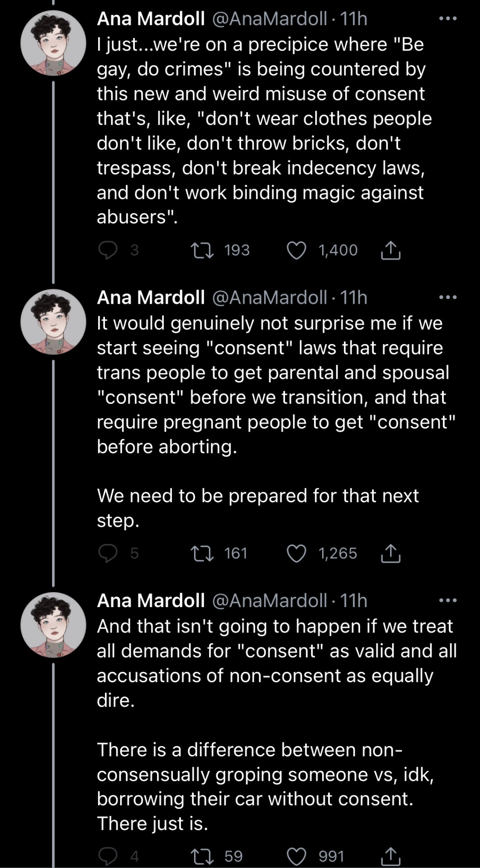Like the tweet with 1,400 likes
Screen dimensions: 480x868
pos(297,250)
